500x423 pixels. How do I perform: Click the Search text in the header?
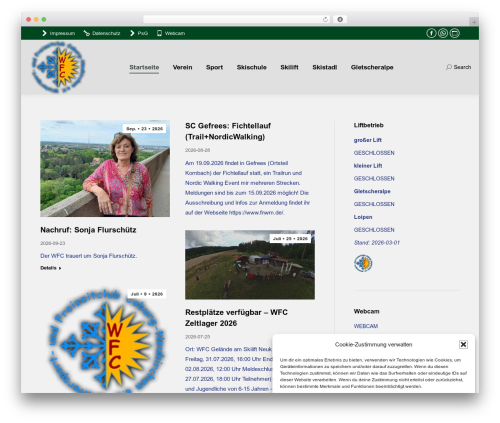462,67
